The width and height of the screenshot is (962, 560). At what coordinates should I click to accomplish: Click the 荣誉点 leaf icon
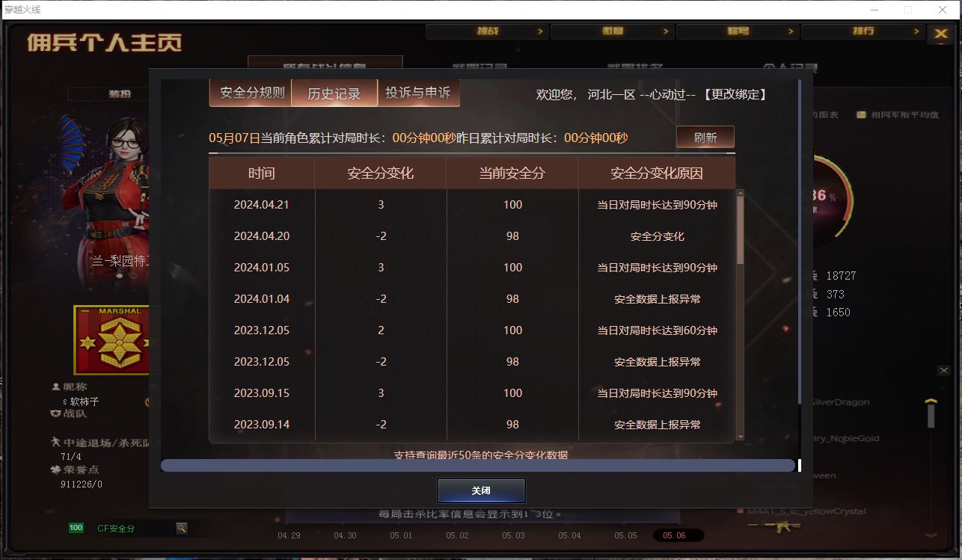(55, 470)
